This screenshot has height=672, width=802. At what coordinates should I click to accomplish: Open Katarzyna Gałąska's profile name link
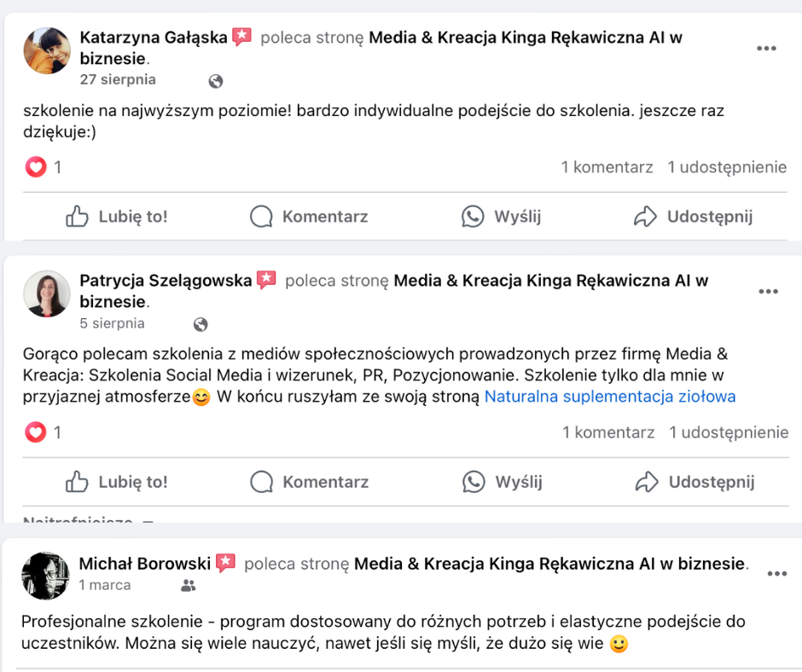(x=154, y=38)
